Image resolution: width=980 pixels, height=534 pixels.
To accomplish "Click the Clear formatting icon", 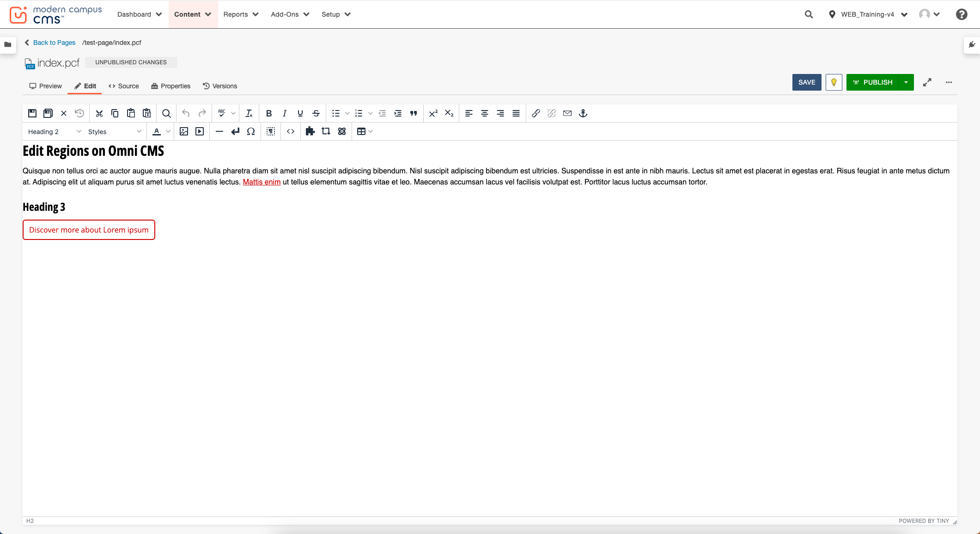I will (x=249, y=113).
